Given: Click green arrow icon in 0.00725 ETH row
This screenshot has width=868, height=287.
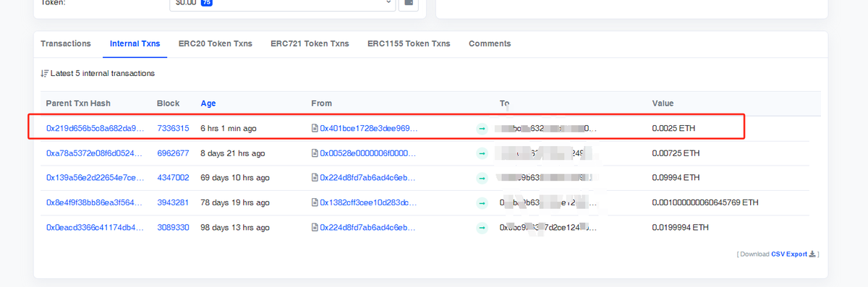Looking at the screenshot, I should click(x=482, y=153).
